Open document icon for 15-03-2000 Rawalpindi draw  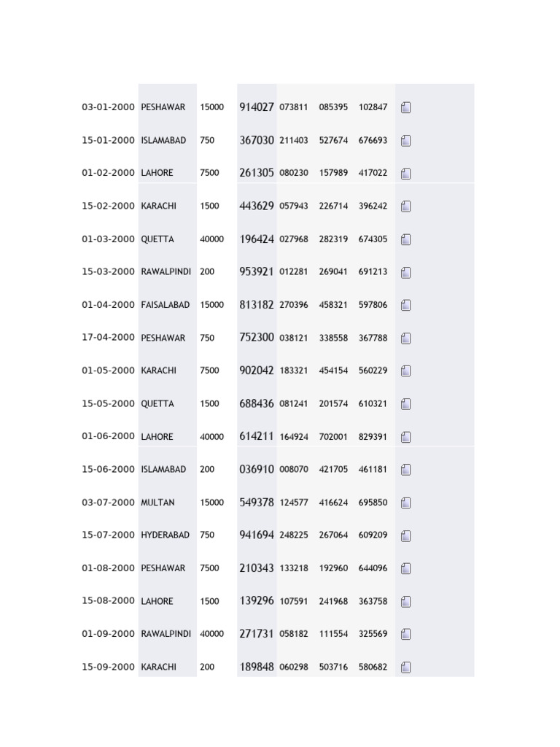pyautogui.click(x=405, y=273)
